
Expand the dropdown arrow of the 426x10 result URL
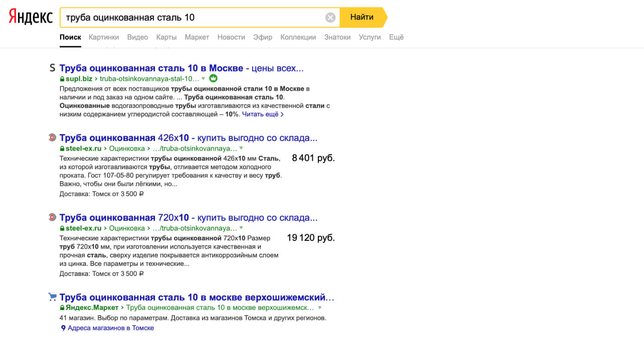tap(241, 148)
